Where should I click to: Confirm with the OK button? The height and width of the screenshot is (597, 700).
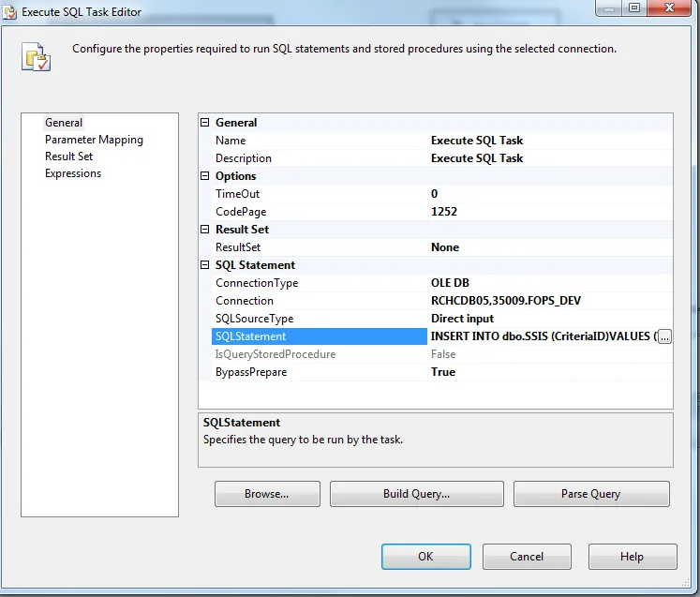pos(425,557)
